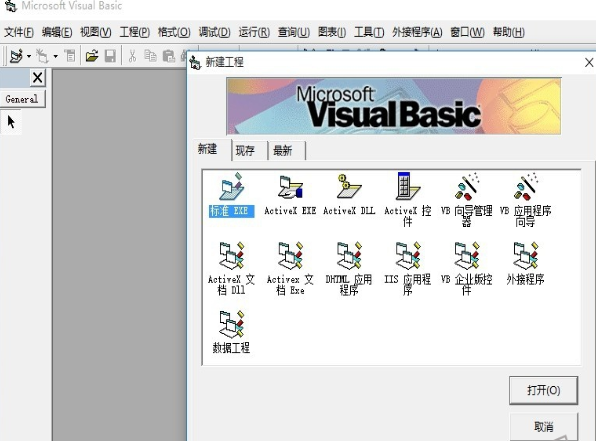The width and height of the screenshot is (596, 441).
Task: Click the 打开(O) button
Action: pos(544,390)
